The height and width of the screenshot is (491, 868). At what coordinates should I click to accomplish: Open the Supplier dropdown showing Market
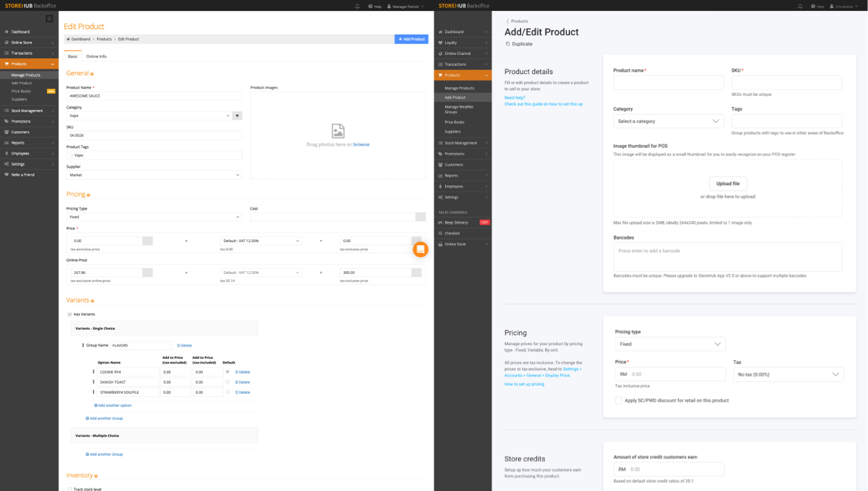pos(154,175)
